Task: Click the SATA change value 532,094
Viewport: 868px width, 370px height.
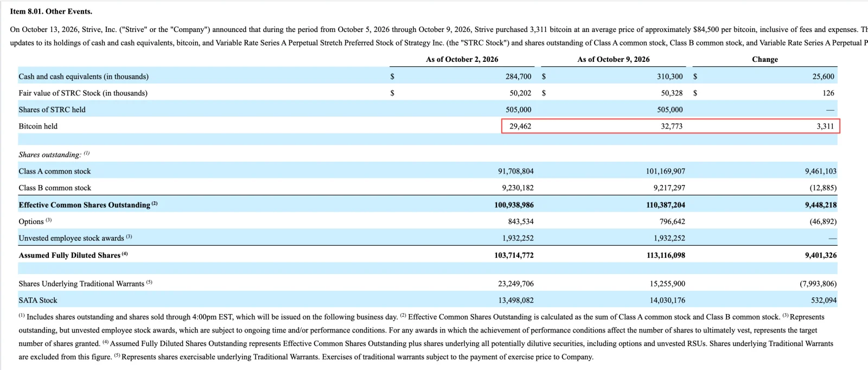Action: tap(824, 300)
